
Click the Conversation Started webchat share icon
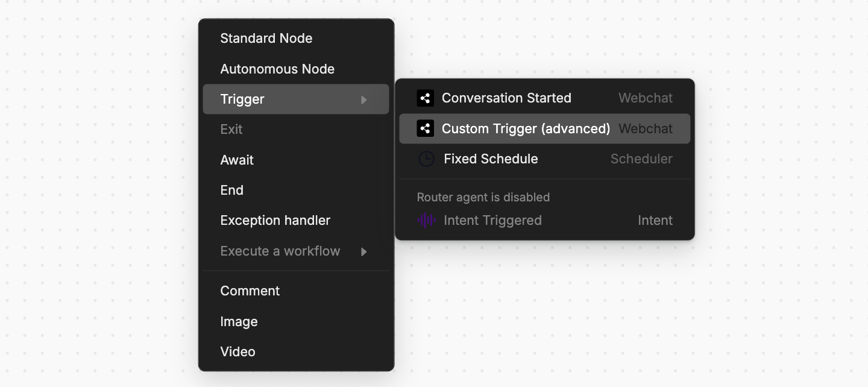425,98
